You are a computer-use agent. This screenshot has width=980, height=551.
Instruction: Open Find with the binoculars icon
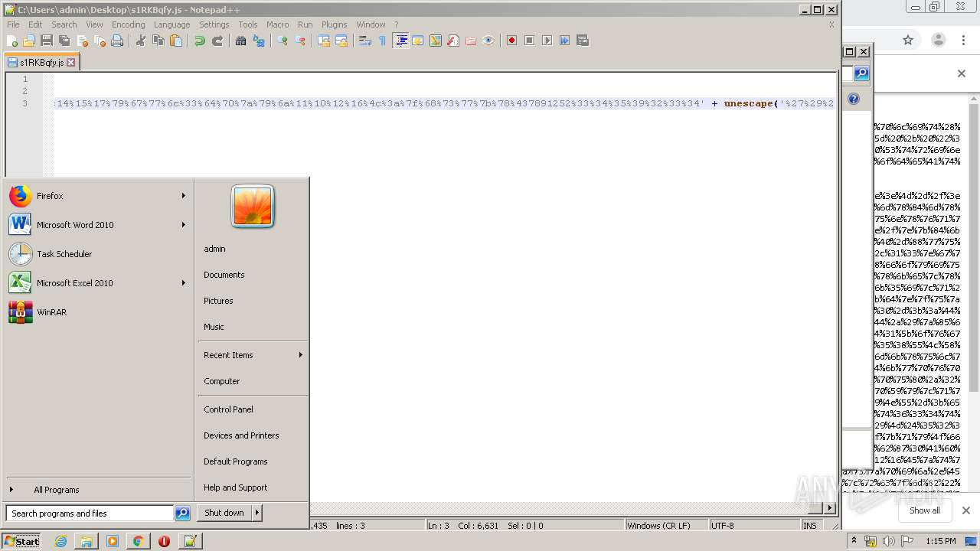click(241, 41)
